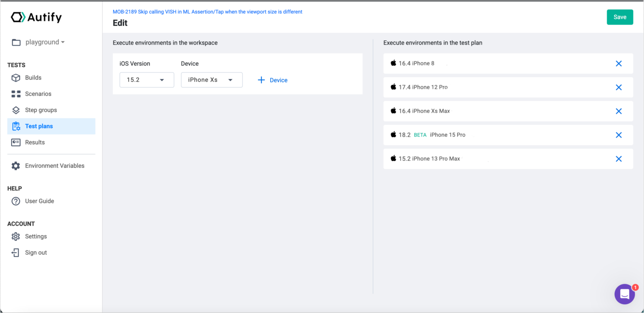Screen dimensions: 644x313
Task: Click the Save button
Action: pyautogui.click(x=620, y=17)
